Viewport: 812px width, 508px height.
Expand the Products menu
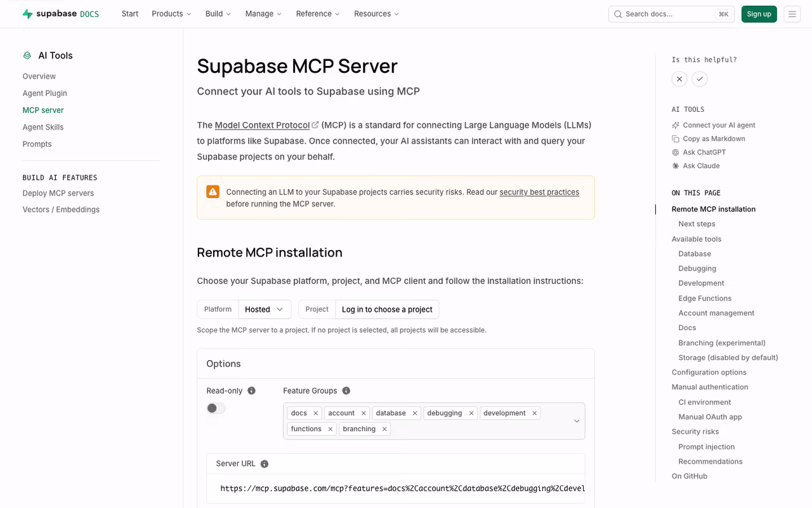[171, 14]
